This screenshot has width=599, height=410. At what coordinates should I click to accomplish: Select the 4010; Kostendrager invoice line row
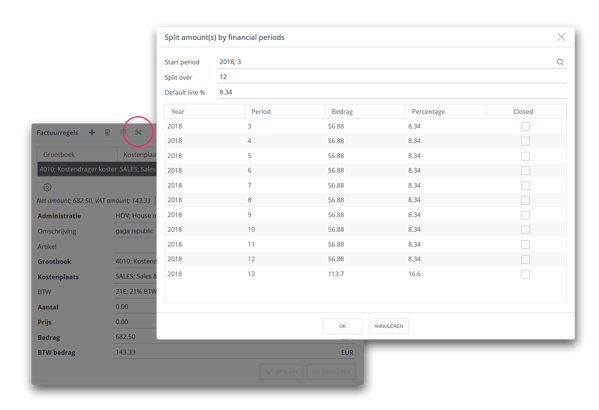click(x=97, y=169)
